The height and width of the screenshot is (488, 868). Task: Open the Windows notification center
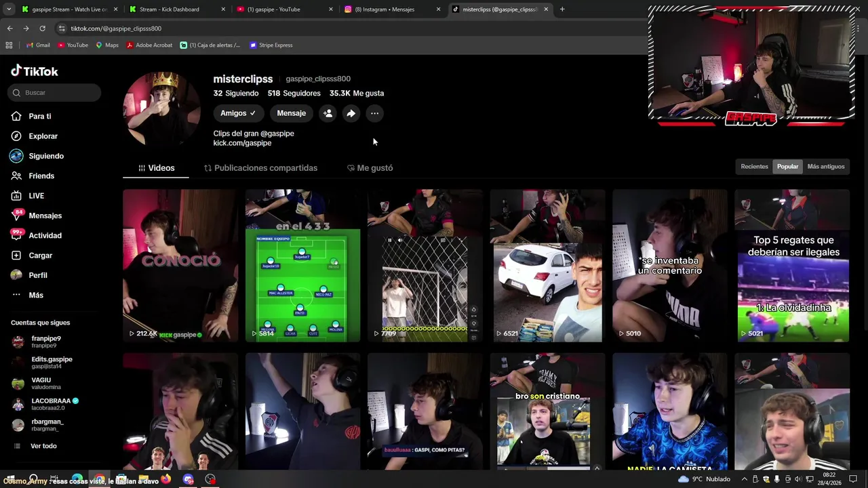(x=853, y=479)
